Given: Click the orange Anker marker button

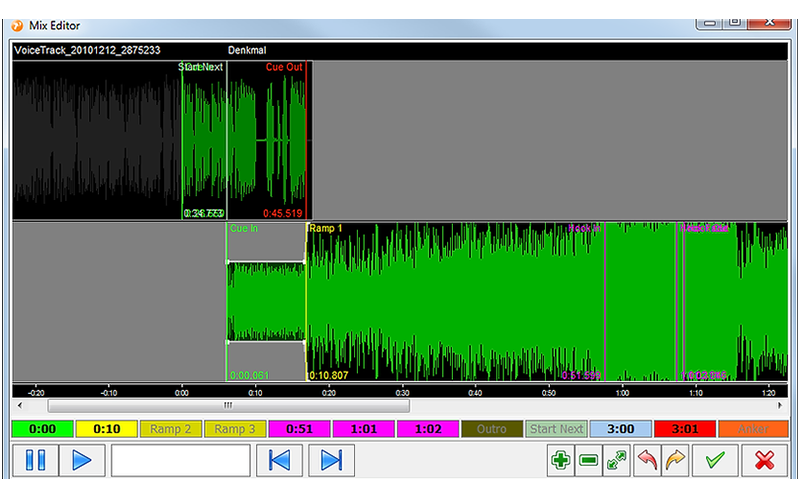Looking at the screenshot, I should (753, 429).
